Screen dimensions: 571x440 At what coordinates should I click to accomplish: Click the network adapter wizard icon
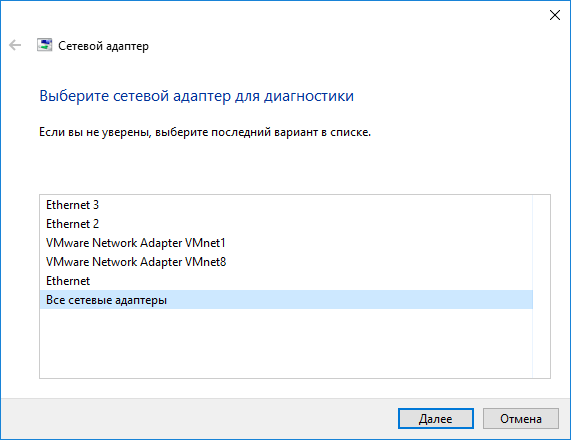coord(44,45)
